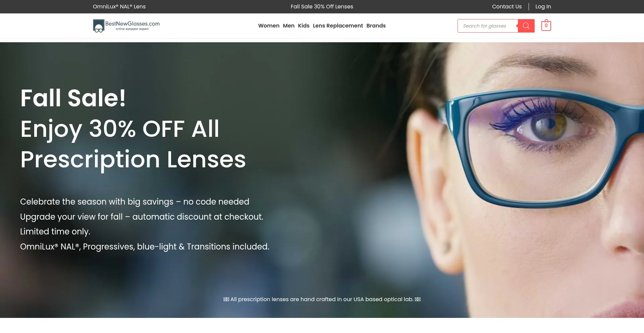644x333 pixels.
Task: Click the OmniLux Progressives Transitions included text
Action: pos(145,247)
